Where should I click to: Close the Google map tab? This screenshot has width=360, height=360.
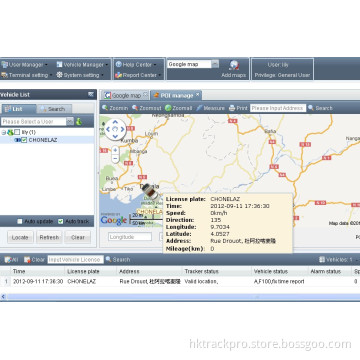pos(145,95)
